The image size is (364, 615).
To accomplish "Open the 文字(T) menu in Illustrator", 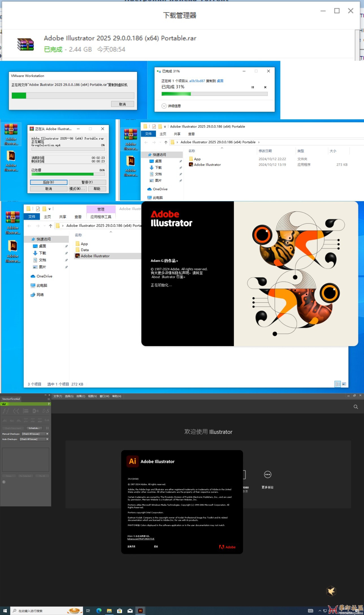I will tap(58, 396).
